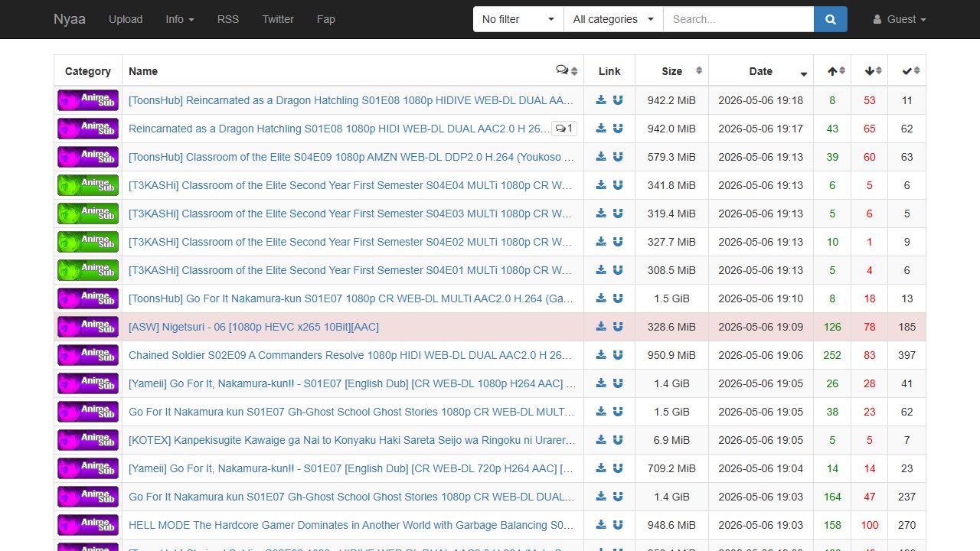Open the Fap link in navbar

click(x=326, y=19)
